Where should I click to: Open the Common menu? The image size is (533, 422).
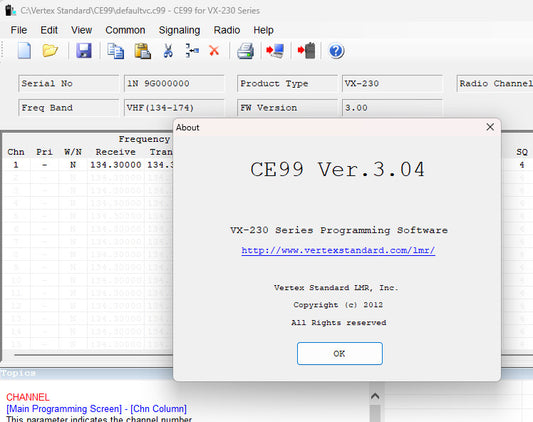point(125,30)
